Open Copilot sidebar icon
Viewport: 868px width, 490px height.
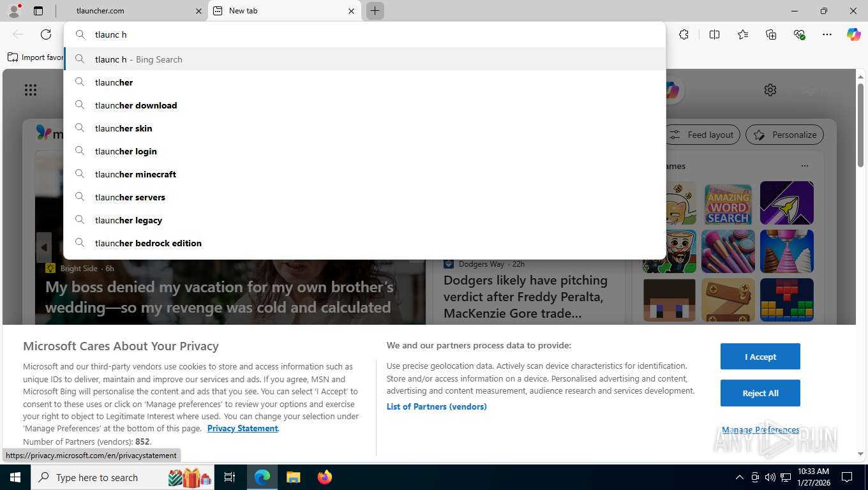tap(853, 34)
